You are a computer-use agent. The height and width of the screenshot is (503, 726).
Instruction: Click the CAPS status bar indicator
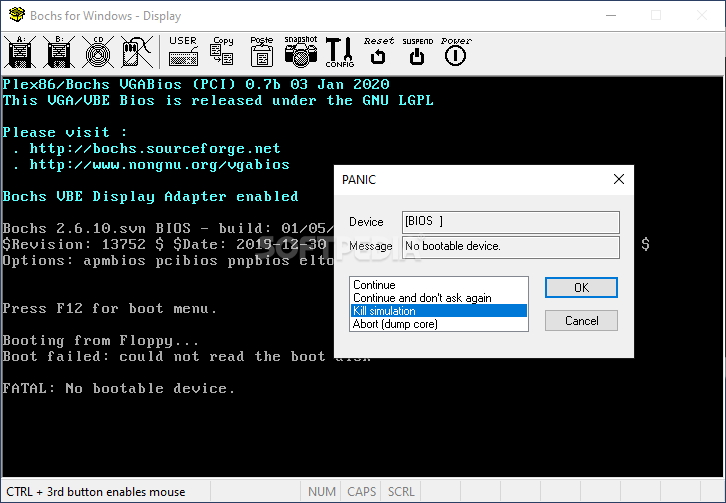pyautogui.click(x=361, y=491)
